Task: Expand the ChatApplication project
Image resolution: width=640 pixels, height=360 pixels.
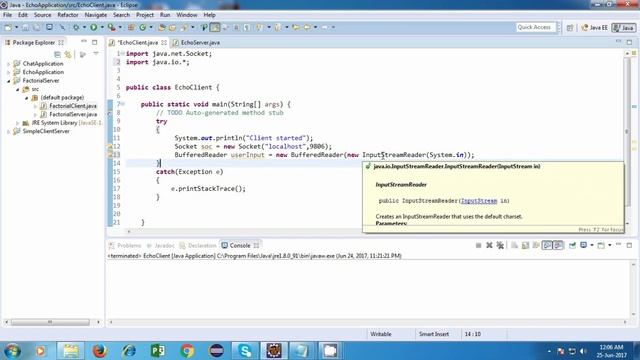Action: pyautogui.click(x=9, y=64)
